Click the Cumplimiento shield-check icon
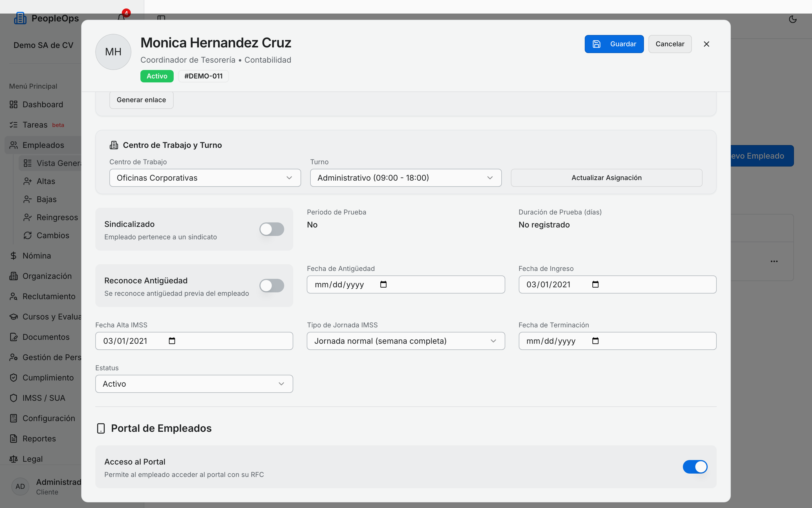This screenshot has height=508, width=812. coord(14,378)
